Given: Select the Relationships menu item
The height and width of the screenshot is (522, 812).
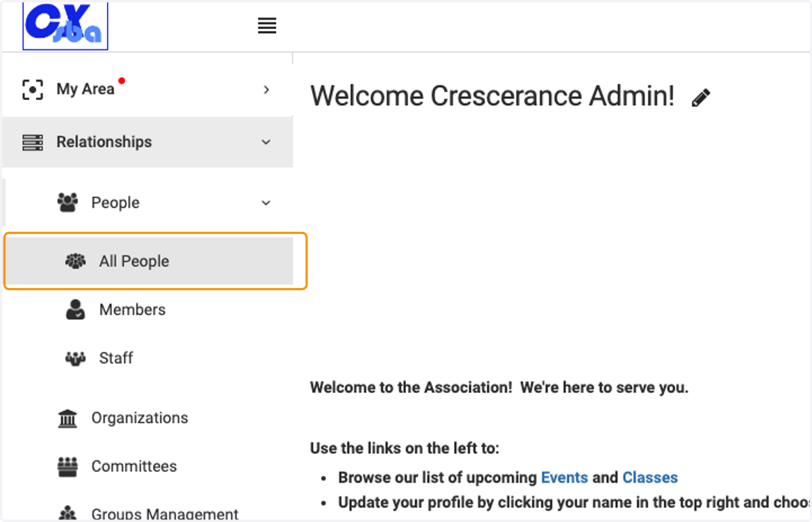Looking at the screenshot, I should 148,142.
